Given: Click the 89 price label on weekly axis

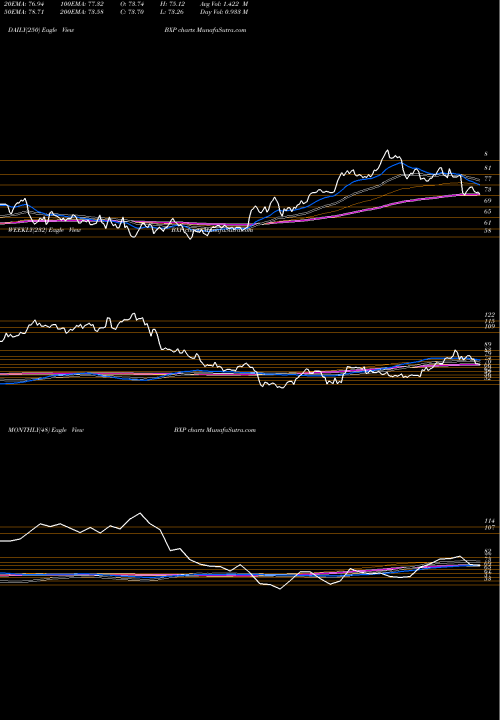Looking at the screenshot, I should [488, 344].
